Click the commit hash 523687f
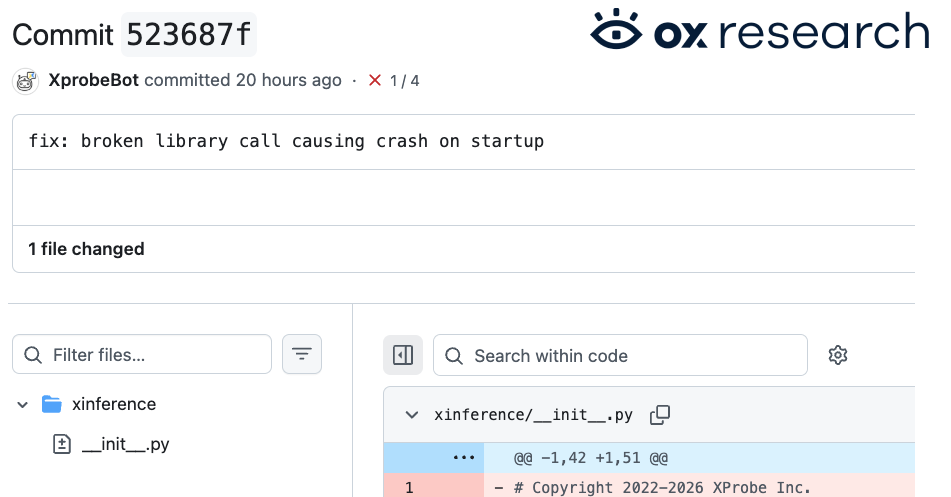This screenshot has height=497, width=951. click(188, 35)
